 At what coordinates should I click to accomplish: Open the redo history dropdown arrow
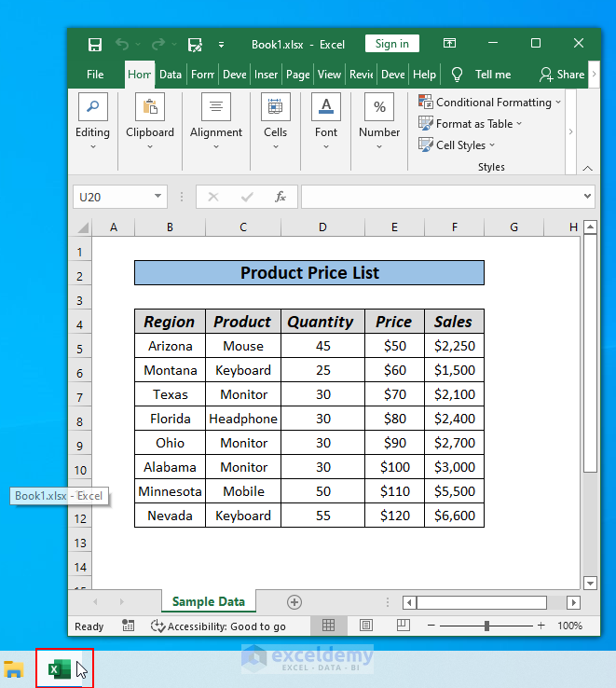[x=173, y=45]
